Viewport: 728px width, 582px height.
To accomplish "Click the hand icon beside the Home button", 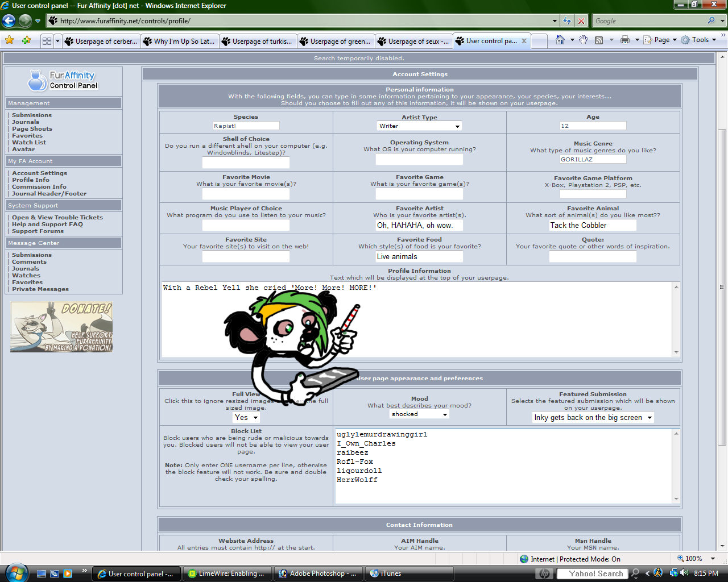I will click(x=583, y=40).
